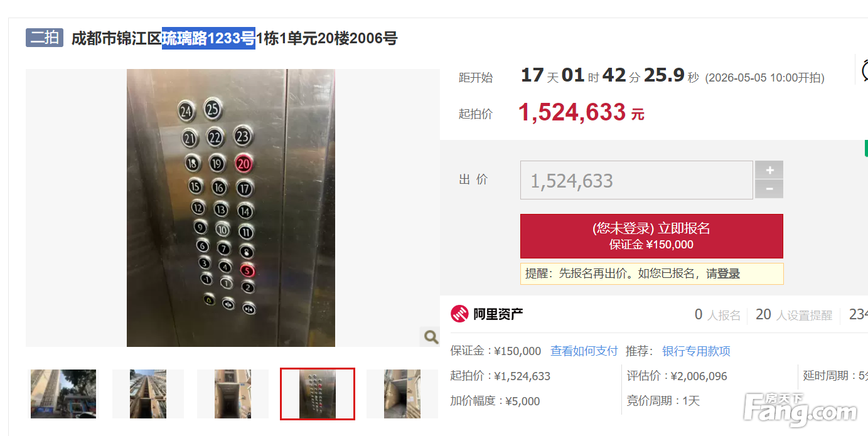The height and width of the screenshot is (436, 868).
Task: Click the 立即报名 registration button
Action: click(x=651, y=236)
